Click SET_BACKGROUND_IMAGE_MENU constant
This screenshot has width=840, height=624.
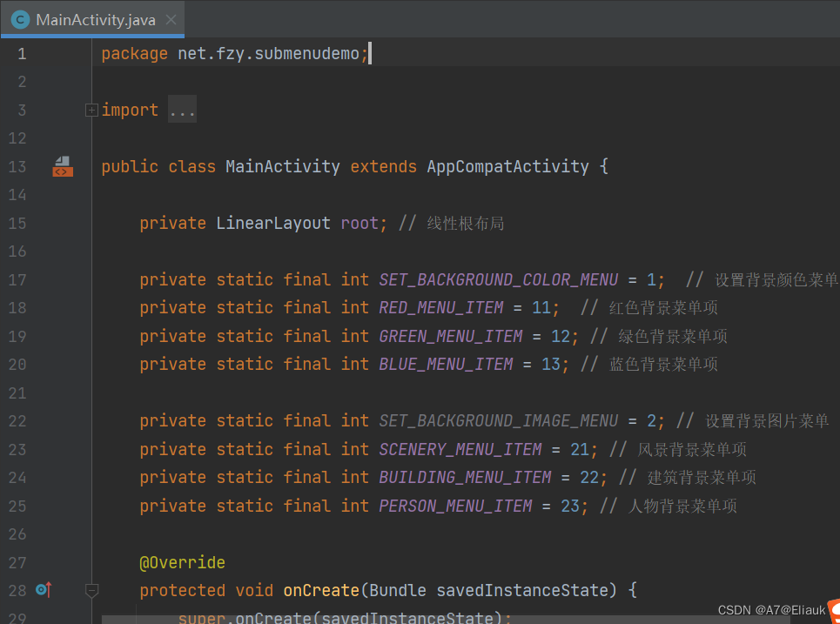(x=498, y=421)
